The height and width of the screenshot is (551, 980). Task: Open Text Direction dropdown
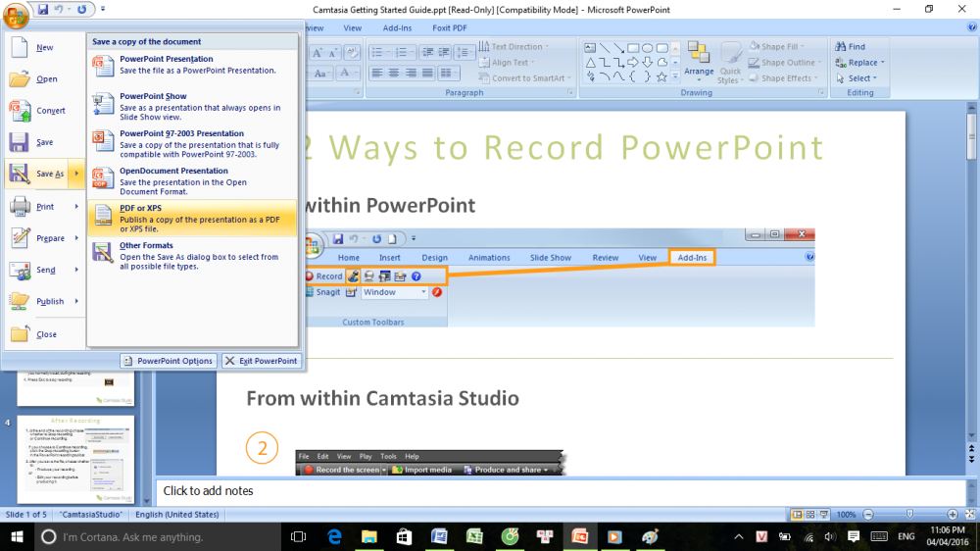(514, 47)
